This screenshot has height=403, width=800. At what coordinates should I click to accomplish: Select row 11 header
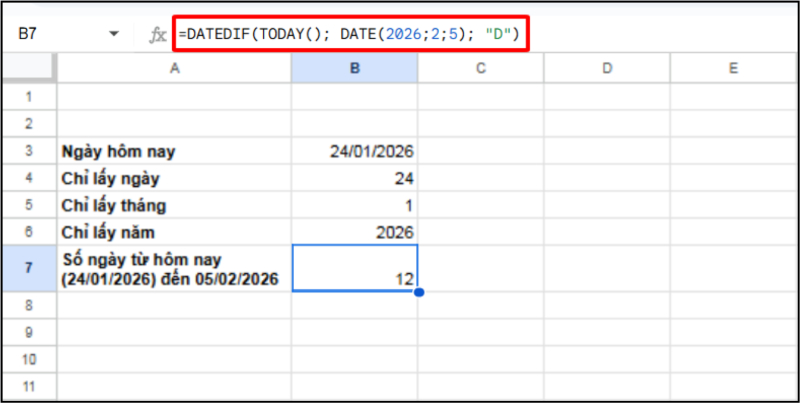point(28,385)
